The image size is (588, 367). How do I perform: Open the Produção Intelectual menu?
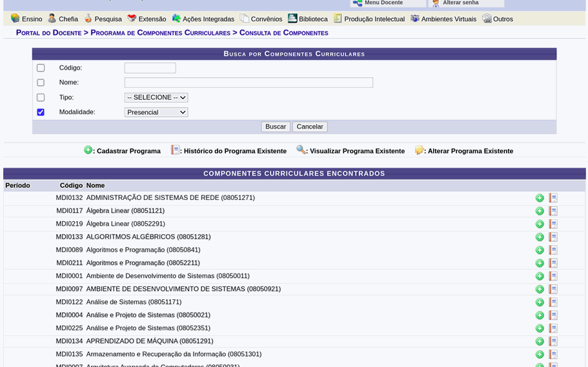369,19
